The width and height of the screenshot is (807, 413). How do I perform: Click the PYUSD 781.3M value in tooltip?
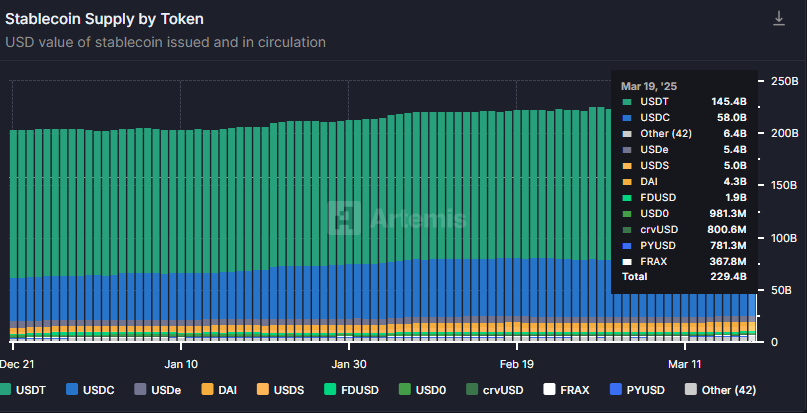click(728, 246)
